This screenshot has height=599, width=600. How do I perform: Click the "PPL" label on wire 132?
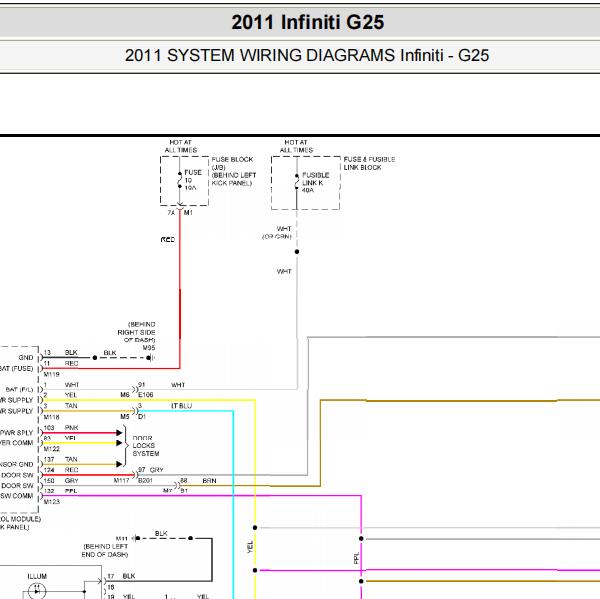click(x=71, y=491)
